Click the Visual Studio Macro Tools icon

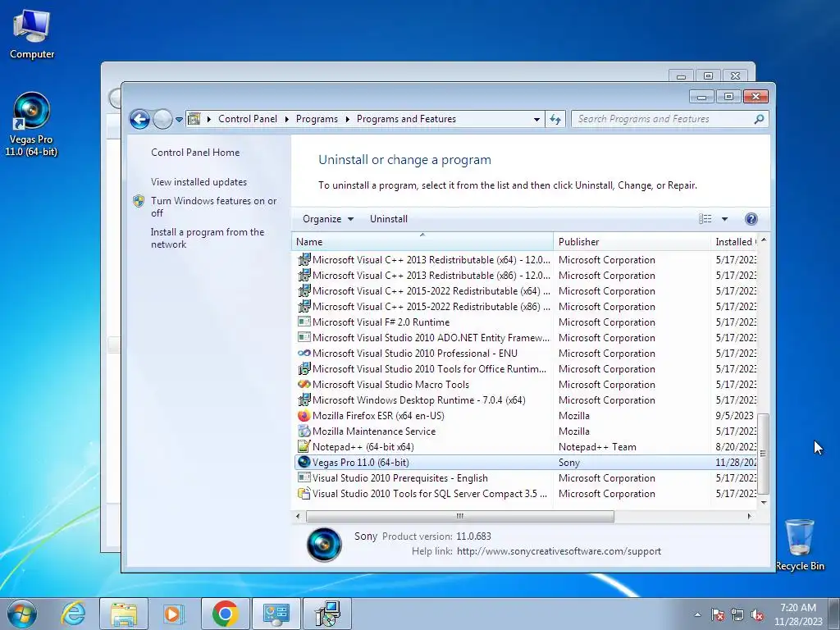point(304,384)
